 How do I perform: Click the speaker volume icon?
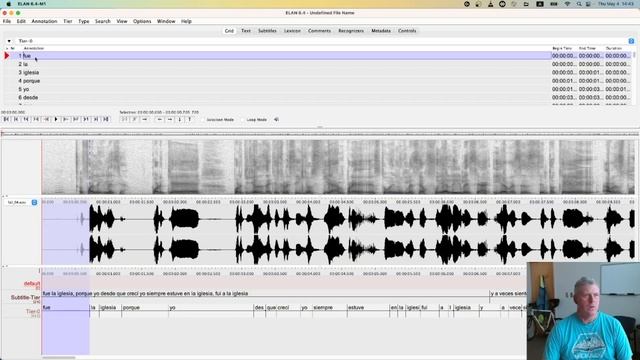(276, 120)
